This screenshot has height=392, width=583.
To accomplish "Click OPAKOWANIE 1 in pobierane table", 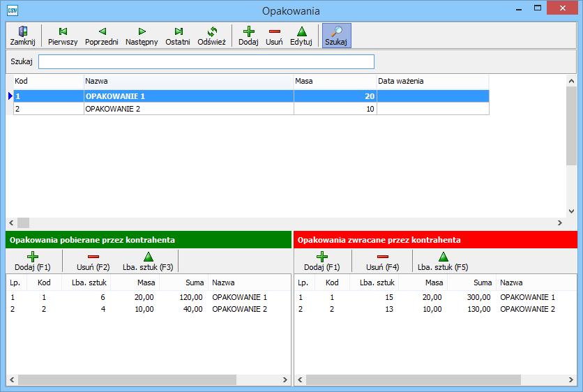I will 239,297.
